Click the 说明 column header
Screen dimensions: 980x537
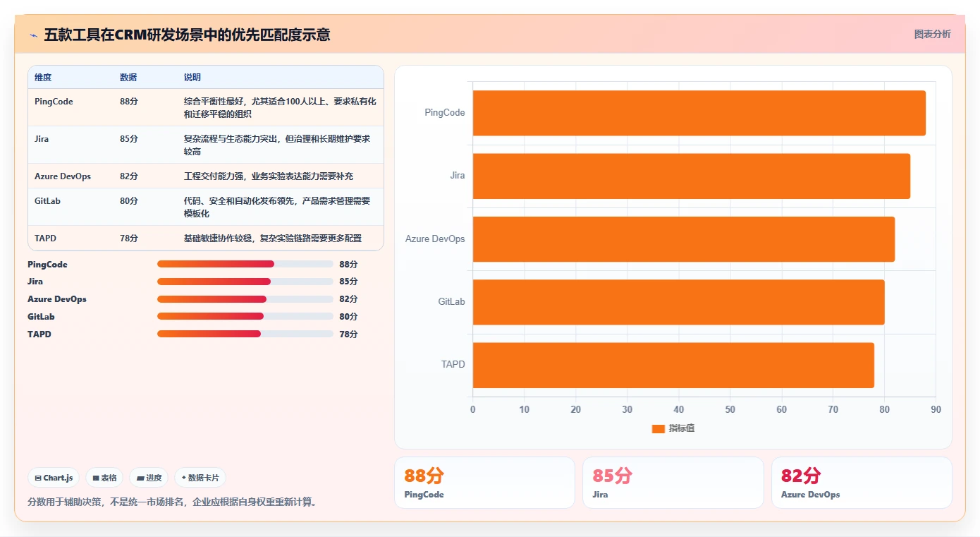[x=192, y=78]
